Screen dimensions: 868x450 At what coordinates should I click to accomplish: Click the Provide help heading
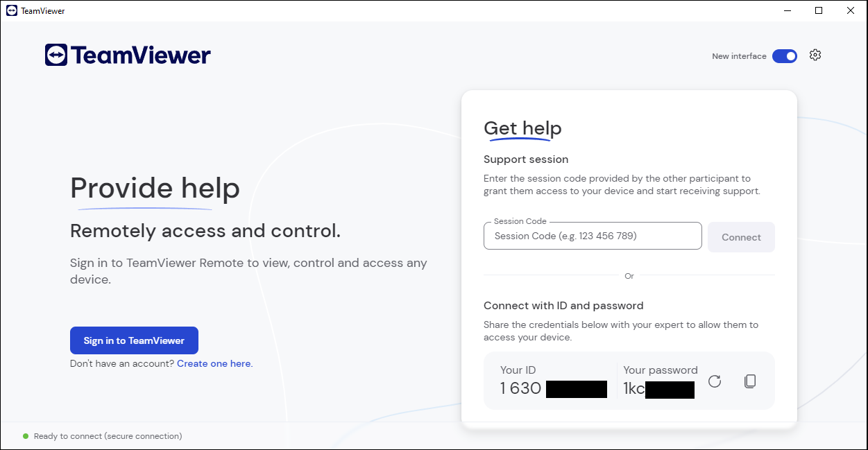[155, 189]
